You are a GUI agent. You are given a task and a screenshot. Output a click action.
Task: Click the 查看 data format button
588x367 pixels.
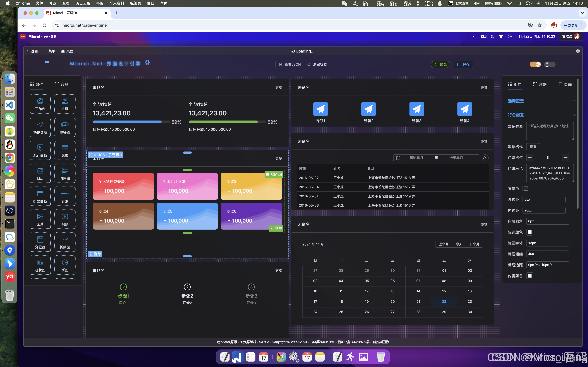(533, 147)
